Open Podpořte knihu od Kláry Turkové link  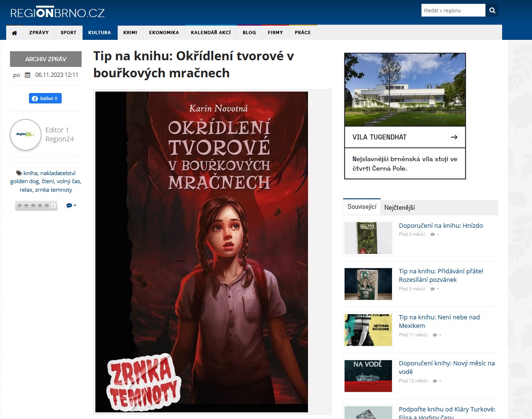(x=447, y=413)
